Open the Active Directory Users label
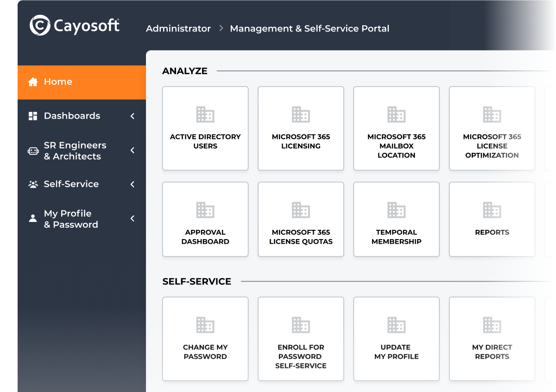Viewport: 556px width, 392px height. [x=205, y=141]
